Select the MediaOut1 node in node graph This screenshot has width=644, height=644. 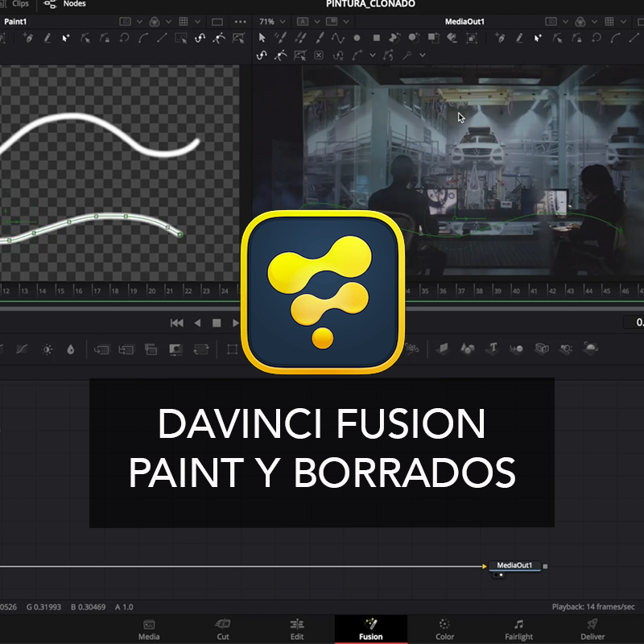(514, 566)
